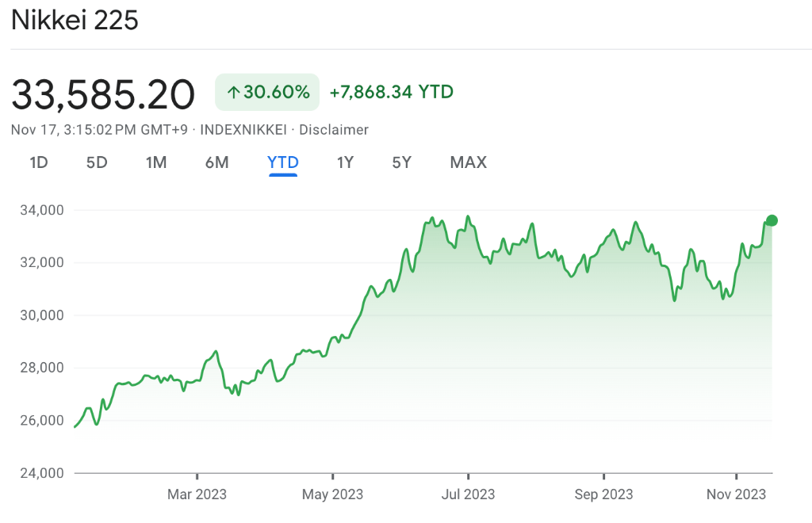Image resolution: width=812 pixels, height=523 pixels.
Task: Open the 6M chart view
Action: point(216,162)
